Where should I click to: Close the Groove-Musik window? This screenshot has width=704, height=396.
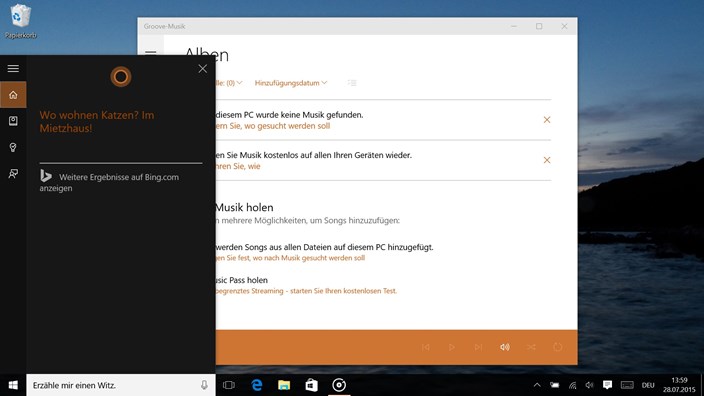click(x=564, y=26)
